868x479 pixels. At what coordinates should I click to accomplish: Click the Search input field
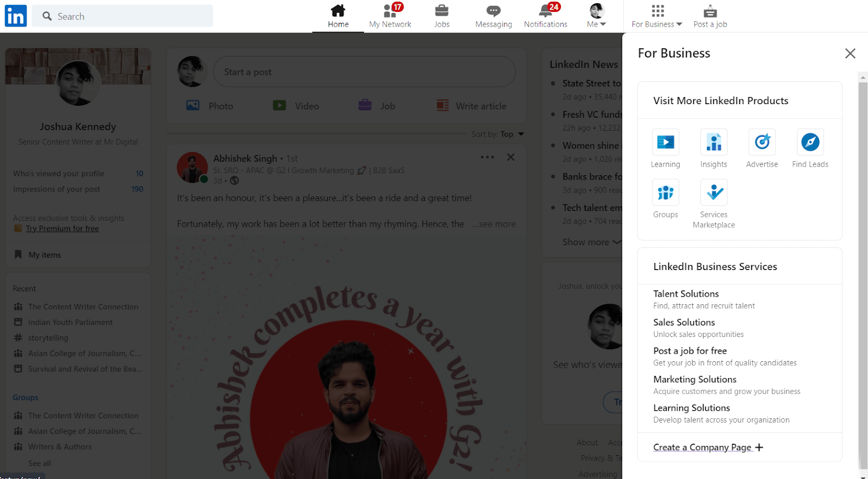[123, 16]
